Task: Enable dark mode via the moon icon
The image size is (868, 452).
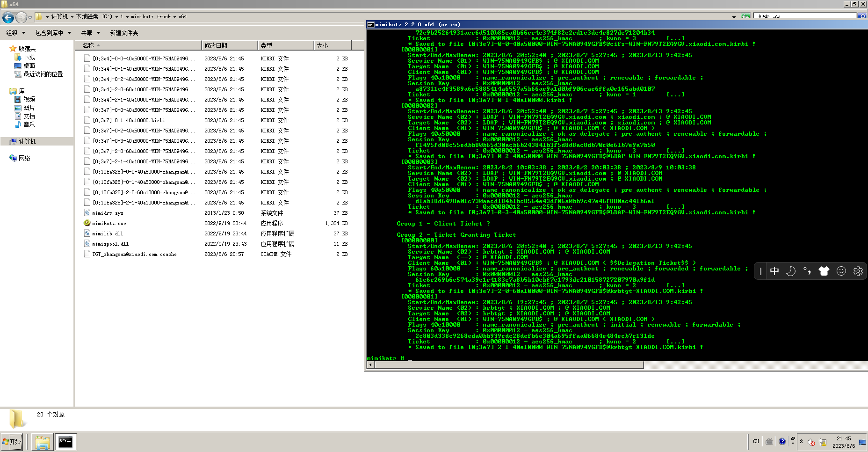Action: [x=790, y=271]
